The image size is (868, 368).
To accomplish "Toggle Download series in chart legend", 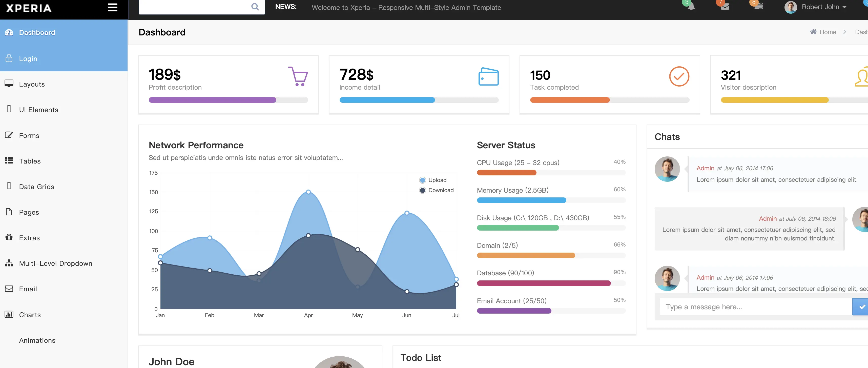I will point(437,190).
